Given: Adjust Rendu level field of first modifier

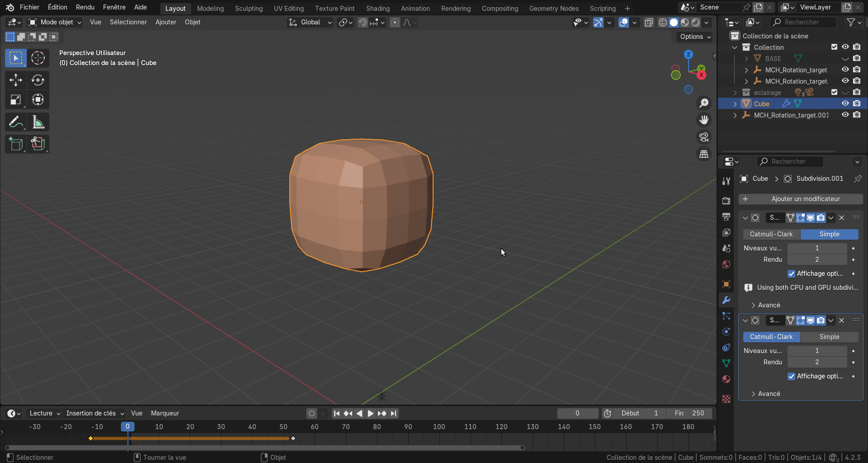Looking at the screenshot, I should click(x=817, y=260).
